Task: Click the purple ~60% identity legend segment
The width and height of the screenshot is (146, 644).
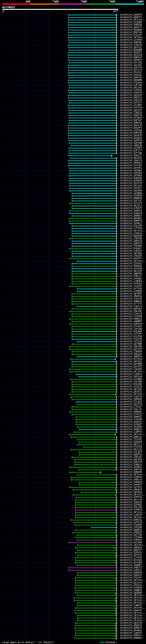Action: click(x=73, y=4)
